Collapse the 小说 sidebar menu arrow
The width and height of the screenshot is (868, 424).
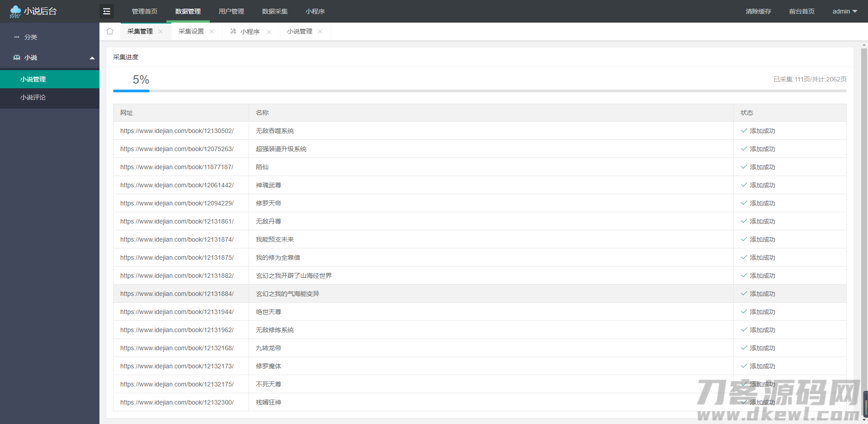[92, 58]
